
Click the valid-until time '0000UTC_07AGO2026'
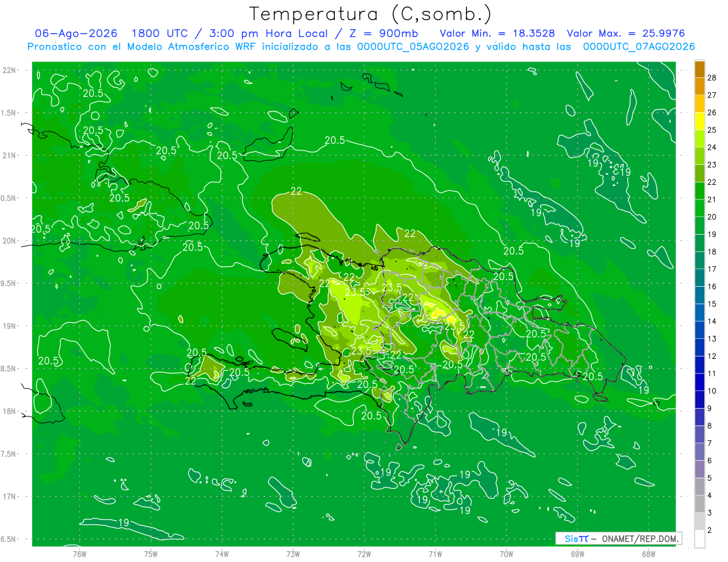coord(638,47)
